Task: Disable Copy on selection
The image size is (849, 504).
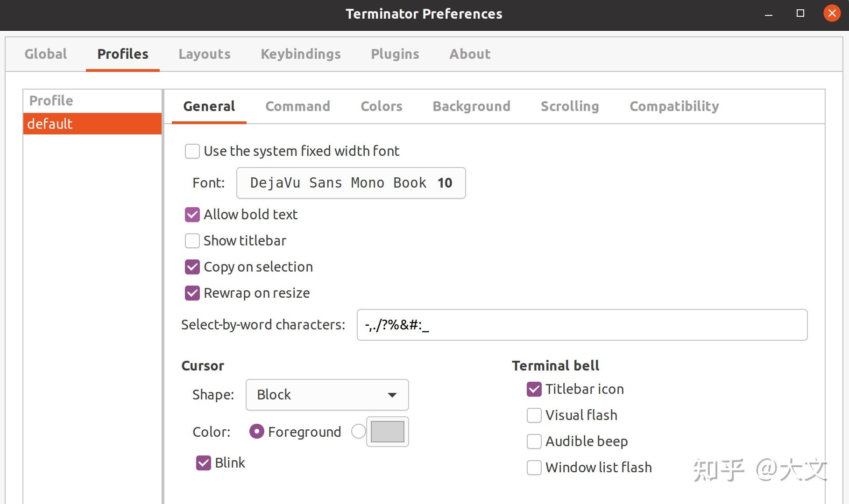Action: (192, 267)
